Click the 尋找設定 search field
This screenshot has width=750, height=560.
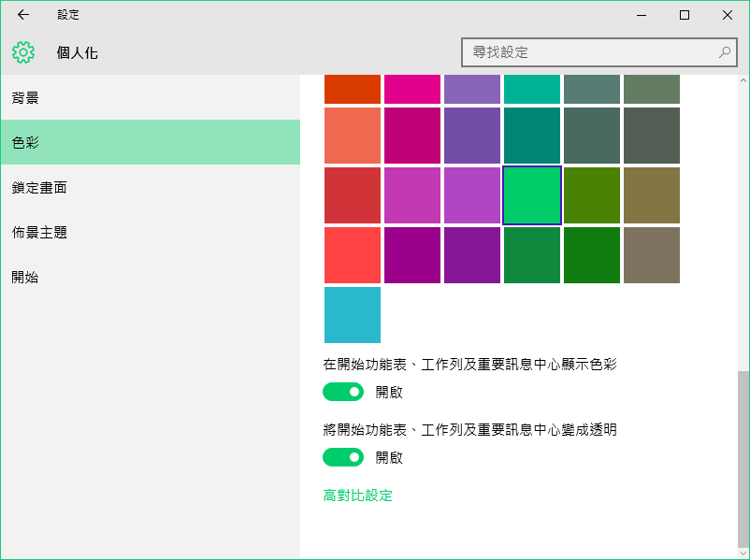click(599, 52)
